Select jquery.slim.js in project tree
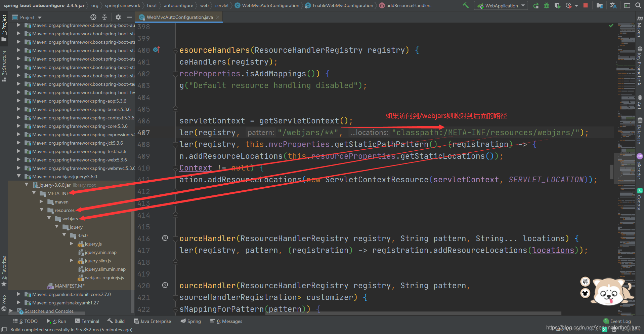Viewport: 644px width, 334px height. [97, 261]
